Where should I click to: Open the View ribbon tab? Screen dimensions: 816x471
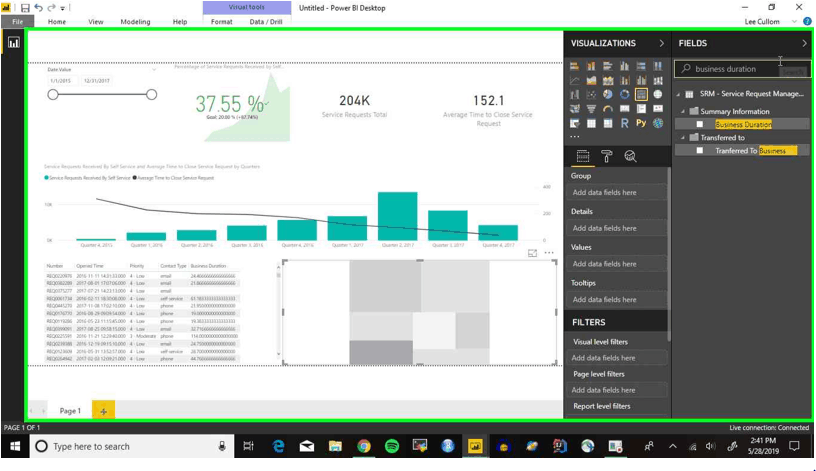click(96, 21)
